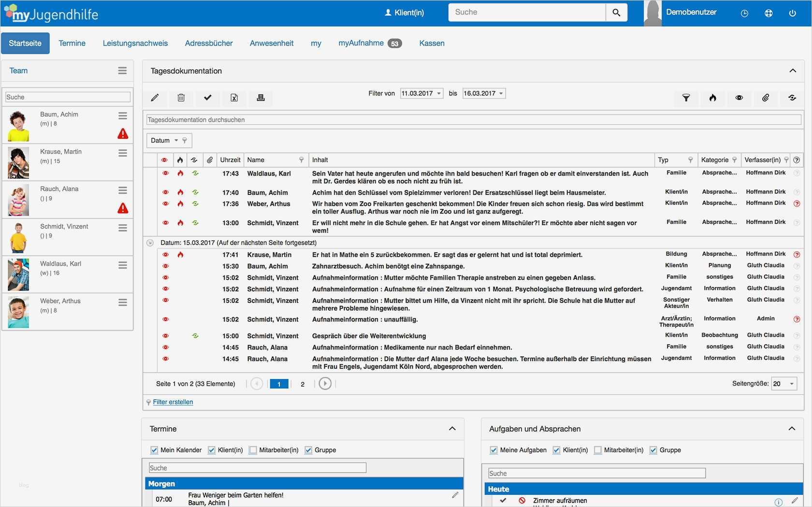Viewport: 812px width, 507px height.
Task: Open the menu for Baum, Achim
Action: click(123, 116)
